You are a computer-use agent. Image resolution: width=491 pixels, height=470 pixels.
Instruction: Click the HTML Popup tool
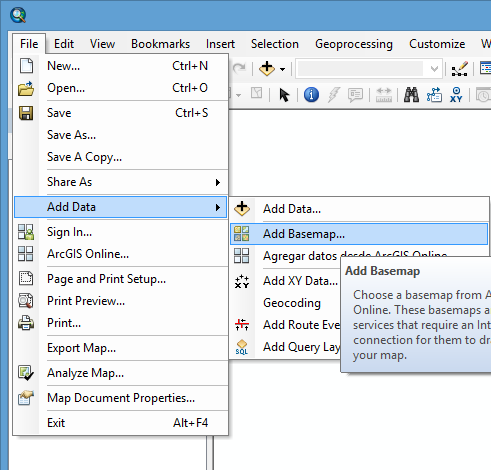355,95
